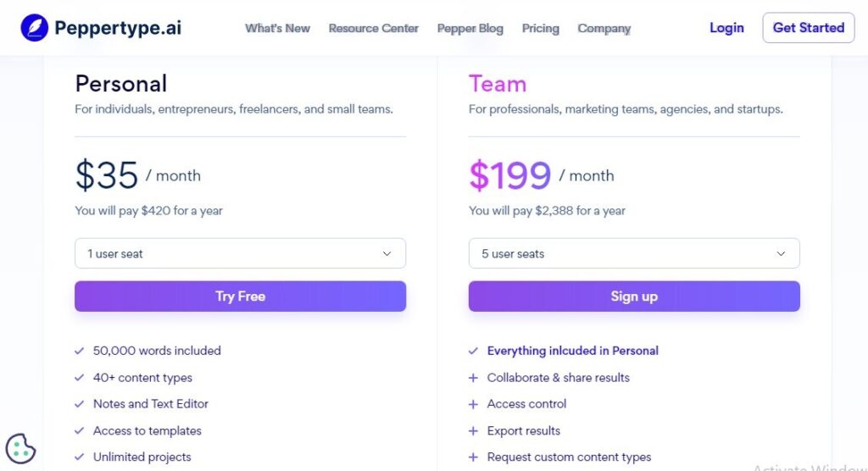Click the plus icon beside Request custom content types
This screenshot has width=868, height=471.
pos(473,457)
